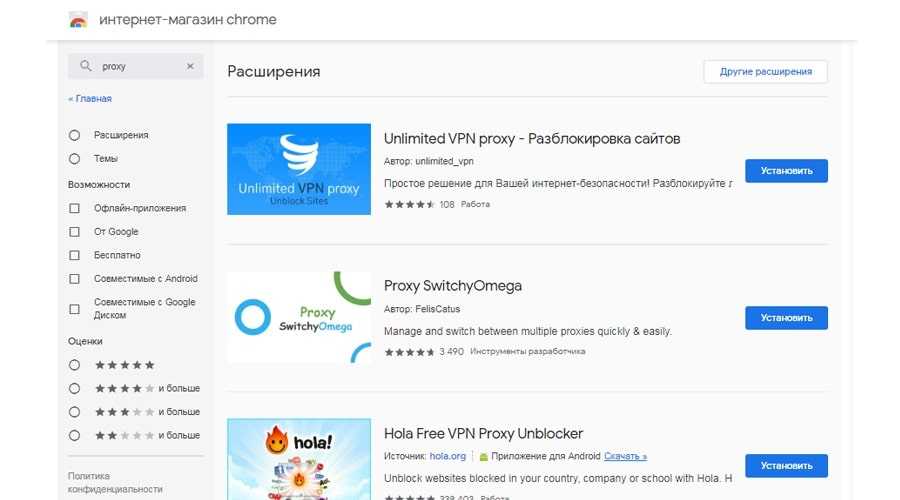The height and width of the screenshot is (500, 900).
Task: Install Proxy SwitchyOmega with Установить button
Action: click(x=786, y=318)
